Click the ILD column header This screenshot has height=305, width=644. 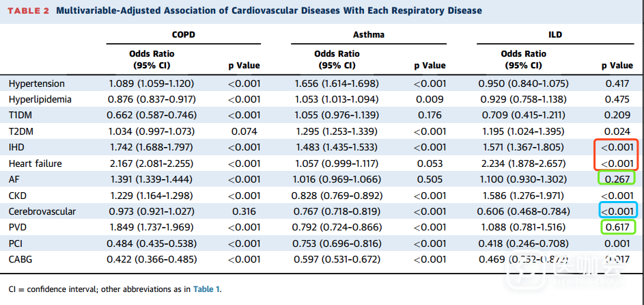coord(555,34)
